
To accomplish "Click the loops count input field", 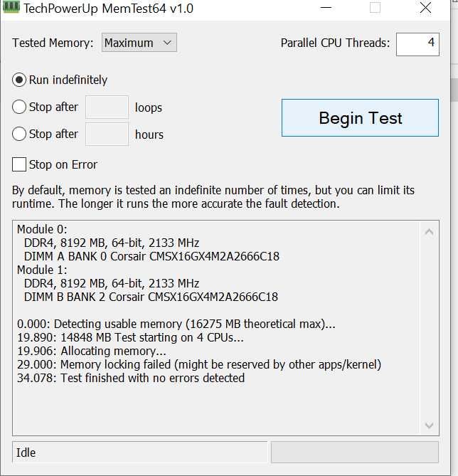I will [107, 107].
